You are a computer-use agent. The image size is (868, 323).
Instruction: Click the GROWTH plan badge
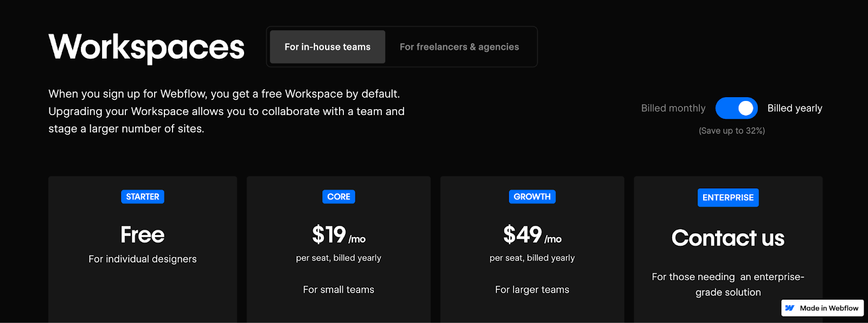pos(532,197)
